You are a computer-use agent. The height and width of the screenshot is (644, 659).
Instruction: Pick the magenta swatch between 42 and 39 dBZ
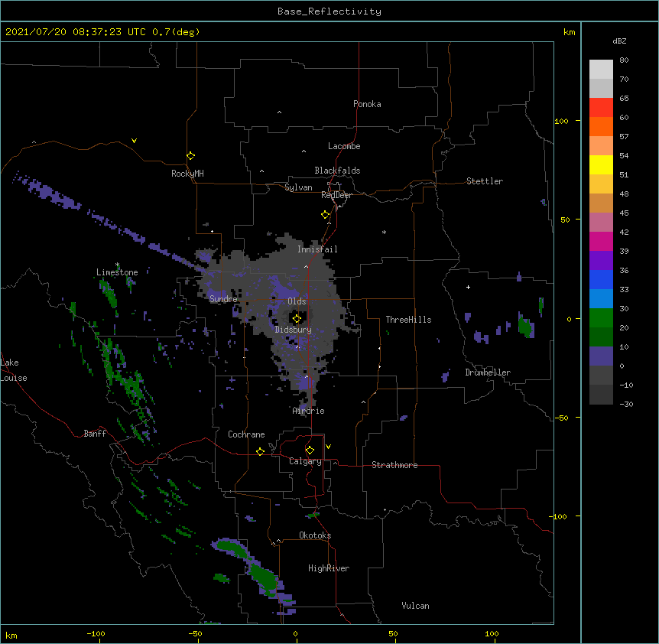[x=601, y=241]
